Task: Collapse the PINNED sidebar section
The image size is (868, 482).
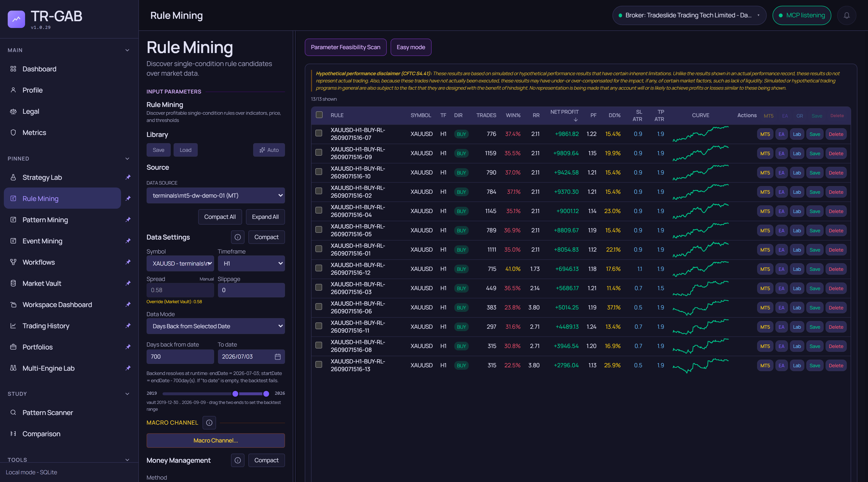Action: (127, 159)
